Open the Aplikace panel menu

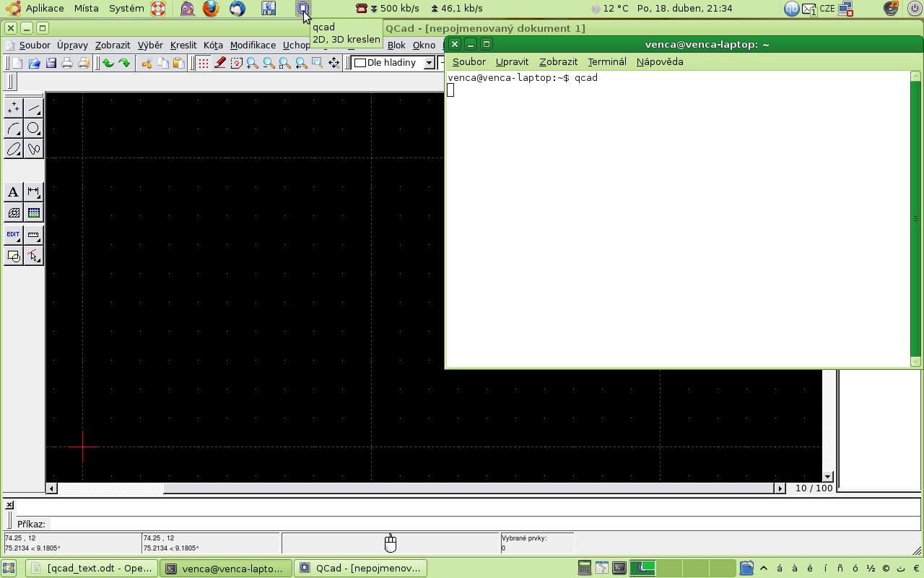pos(36,9)
